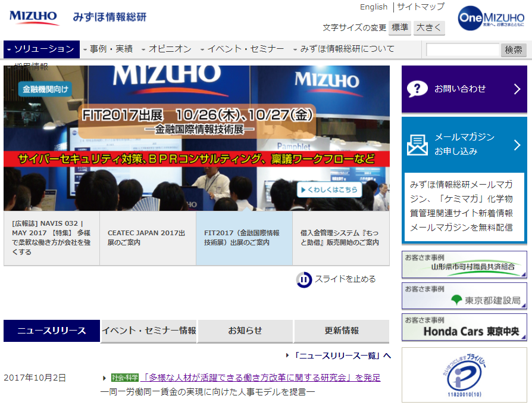The width and height of the screenshot is (532, 405).
Task: Select the CEATEC JAPAN 2017 slide tab
Action: [x=148, y=238]
